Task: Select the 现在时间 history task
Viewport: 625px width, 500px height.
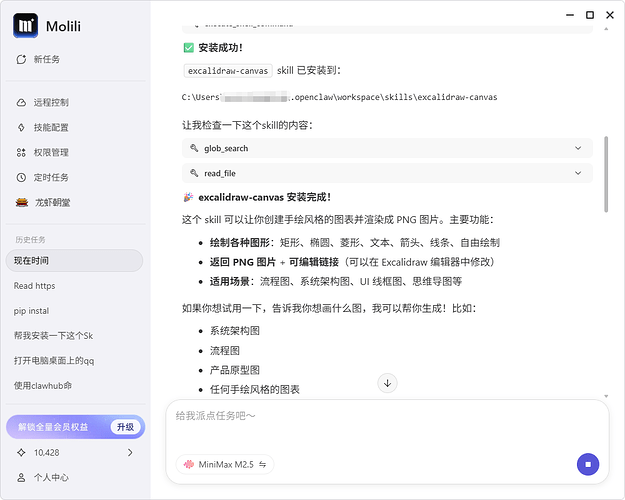Action: [x=74, y=261]
